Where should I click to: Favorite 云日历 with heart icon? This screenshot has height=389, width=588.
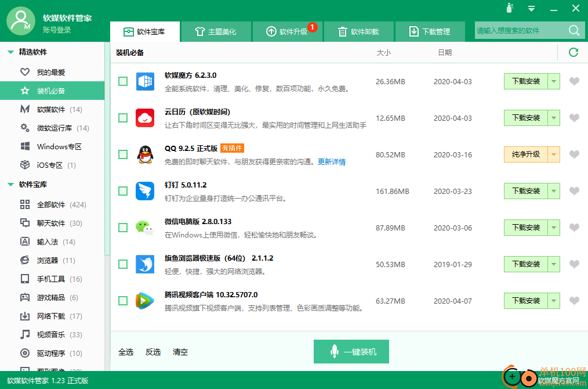574,117
